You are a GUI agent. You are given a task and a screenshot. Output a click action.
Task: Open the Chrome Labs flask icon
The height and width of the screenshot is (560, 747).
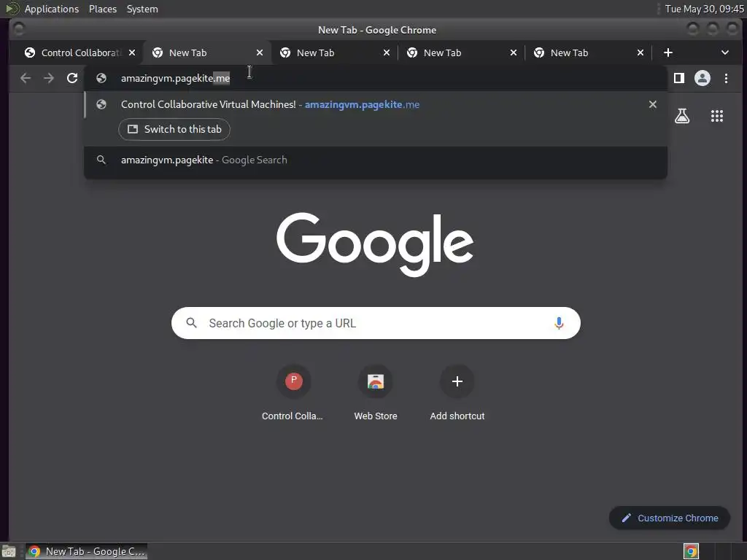(682, 116)
